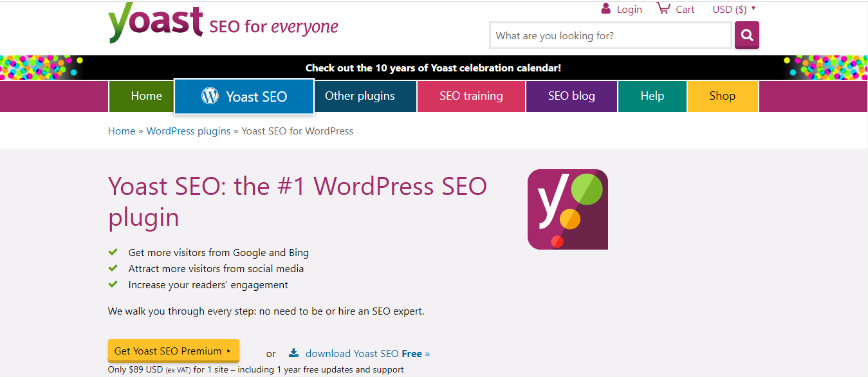Click the 'Yoast SEO for WordPress' breadcrumb text
Viewport: 868px width, 377px height.
[297, 131]
